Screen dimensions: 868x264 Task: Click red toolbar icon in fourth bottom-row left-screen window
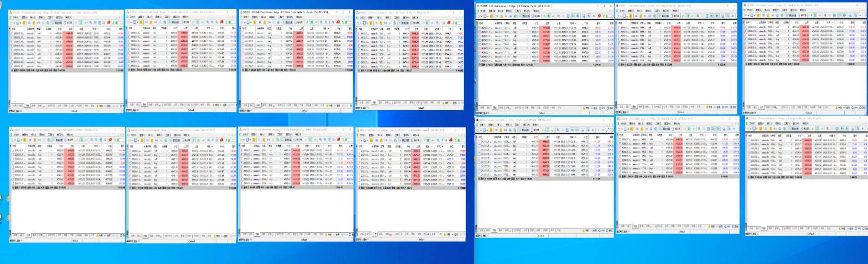coord(451,140)
